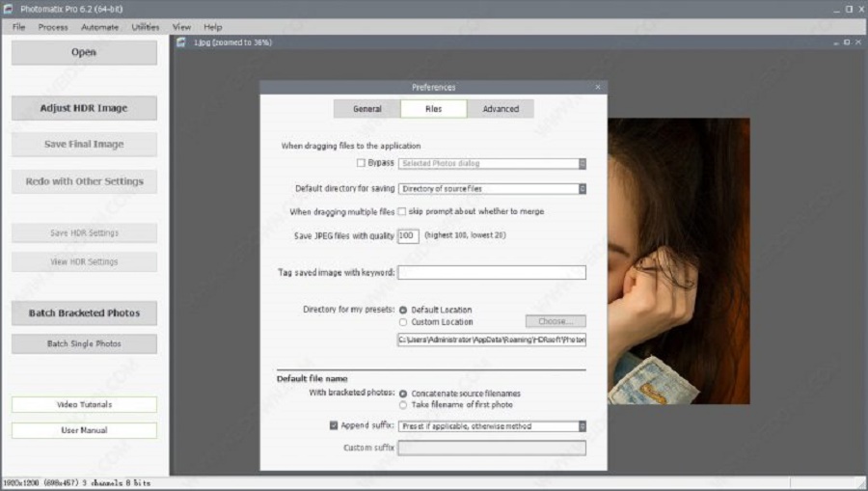
Task: Open the Process menu
Action: pyautogui.click(x=53, y=27)
